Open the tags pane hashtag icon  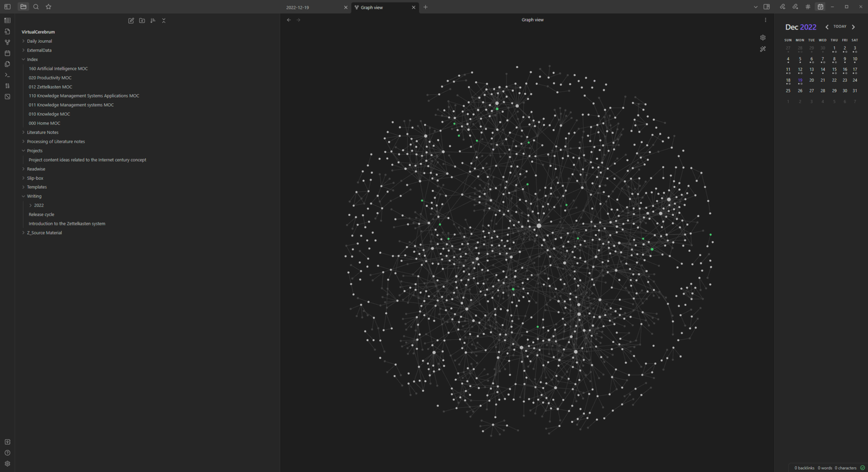(x=808, y=7)
